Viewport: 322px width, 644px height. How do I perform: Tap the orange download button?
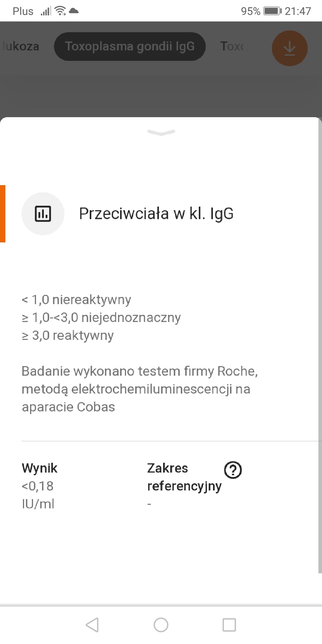coord(289,48)
